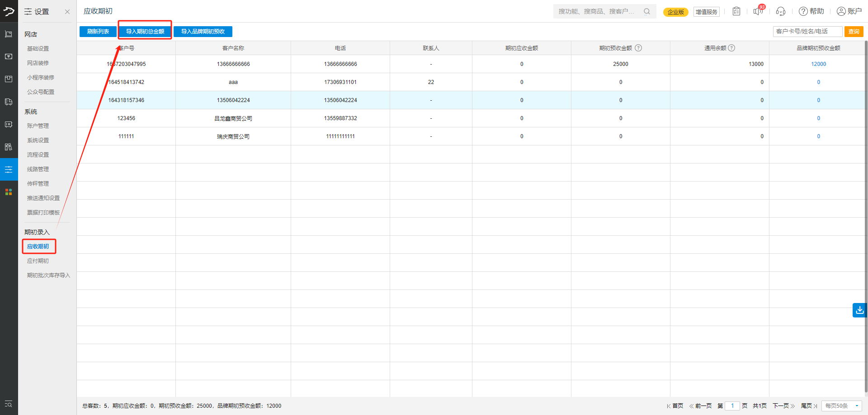Click the 12000 brand prepayment link
868x415 pixels.
pyautogui.click(x=818, y=64)
